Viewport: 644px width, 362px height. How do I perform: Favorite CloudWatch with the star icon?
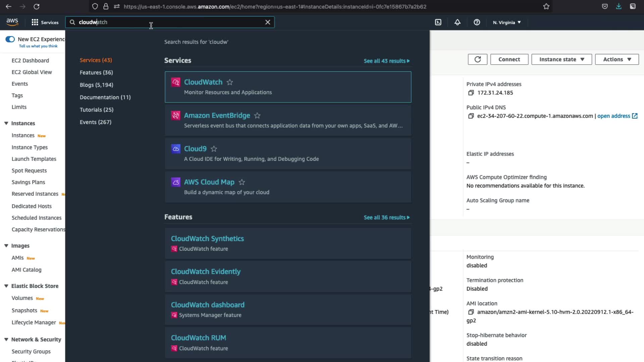click(230, 82)
